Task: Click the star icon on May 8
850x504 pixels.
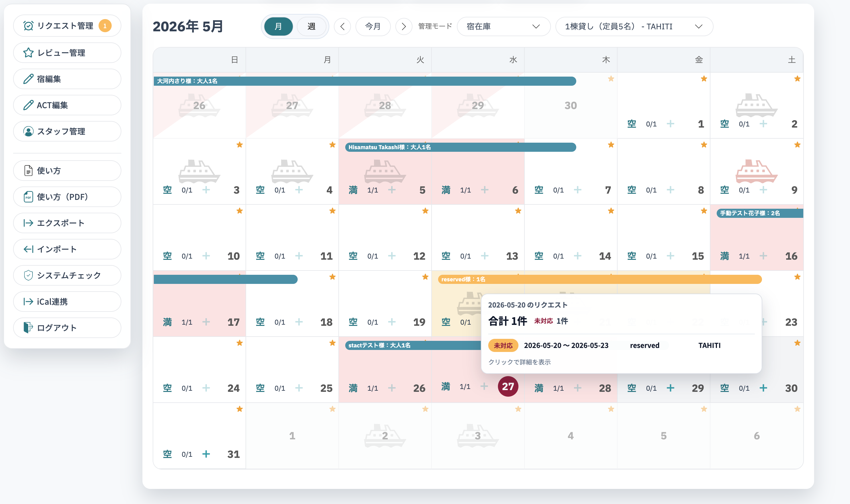Action: point(704,145)
